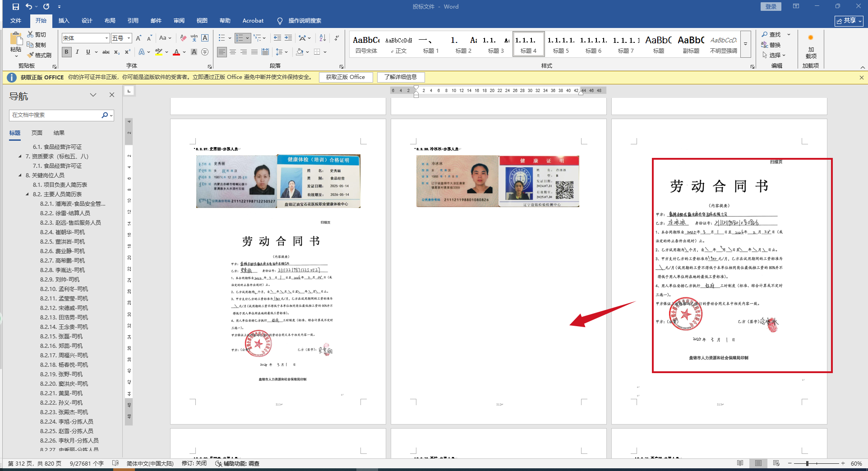Toggle Print Layout view in status bar
868x471 pixels.
point(758,463)
